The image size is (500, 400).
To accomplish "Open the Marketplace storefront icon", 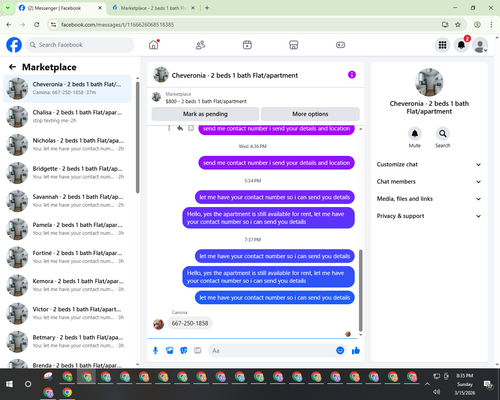I will [294, 45].
